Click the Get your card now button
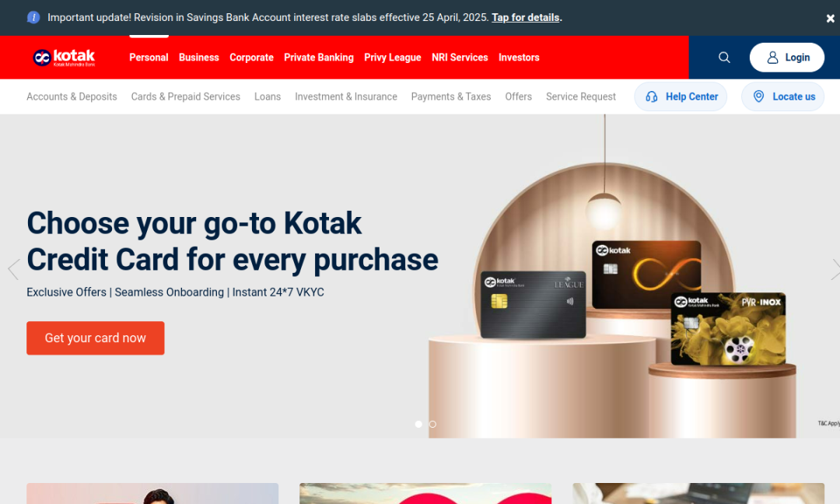This screenshot has width=840, height=504. [96, 338]
